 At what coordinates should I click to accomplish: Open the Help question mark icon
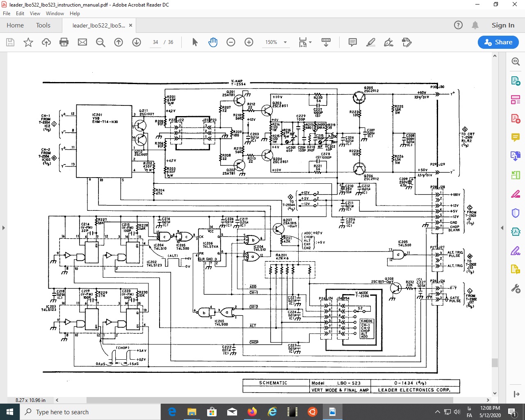coord(459,25)
